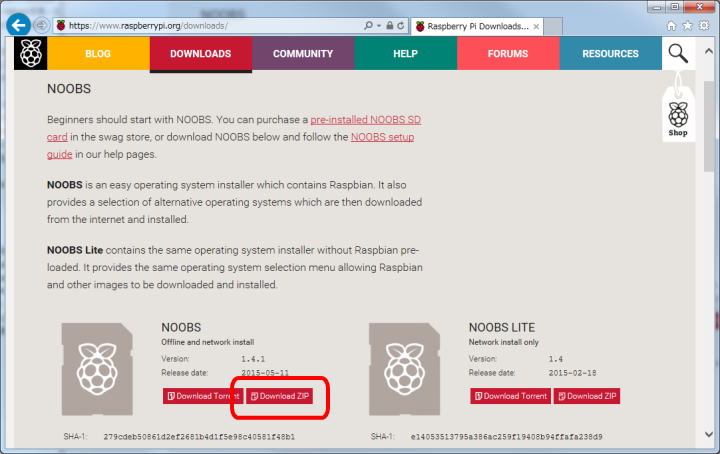Go back with the browser back arrow
This screenshot has width=720, height=454.
[18, 25]
